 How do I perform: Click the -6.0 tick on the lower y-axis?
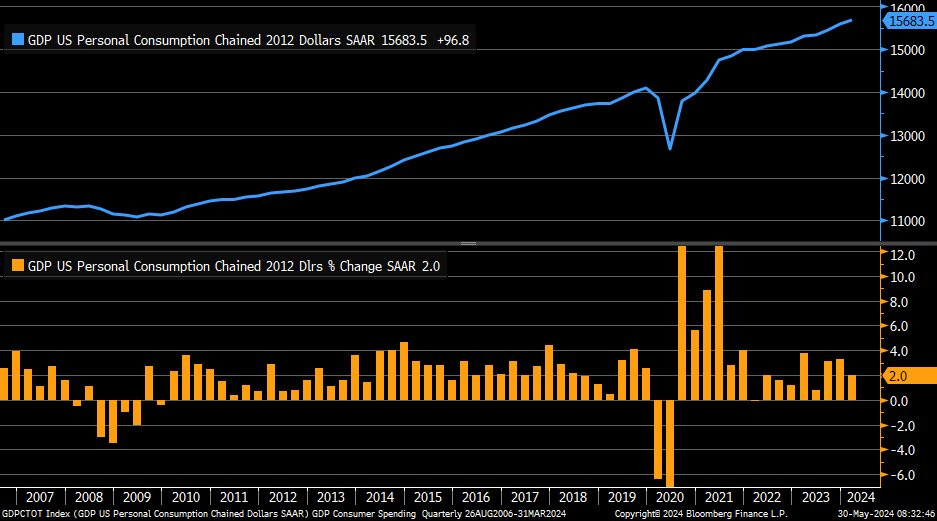coord(900,475)
